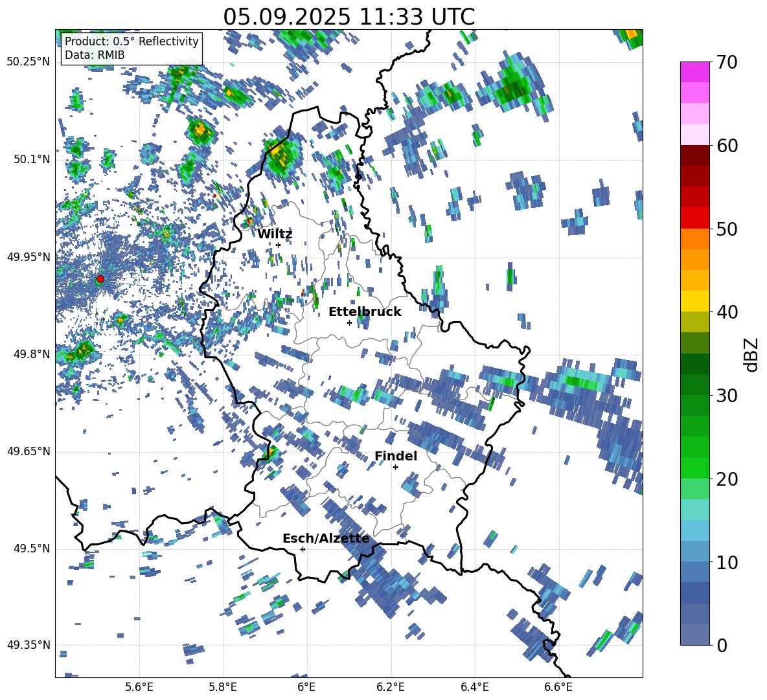Click the colorbar tick label 0

(722, 645)
